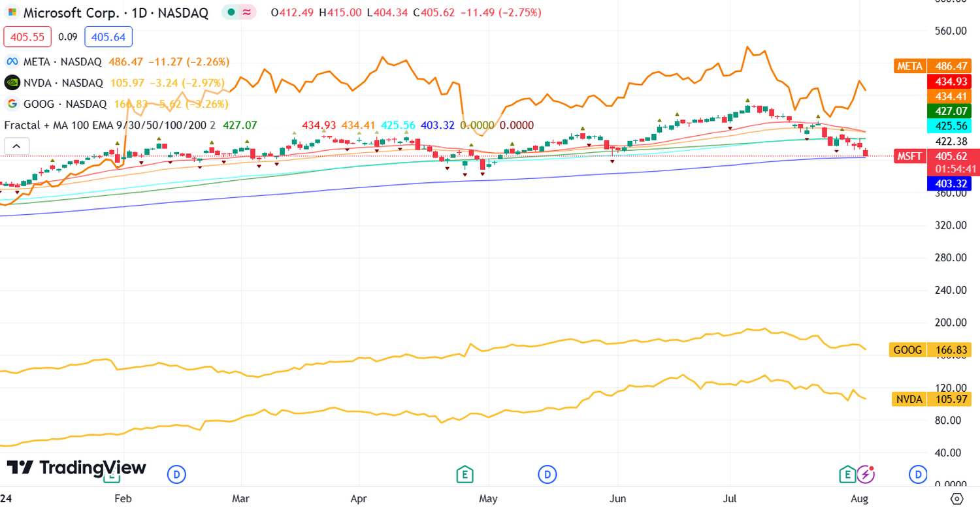Click the Feb label on time axis
Image resolution: width=980 pixels, height=510 pixels.
(x=122, y=498)
